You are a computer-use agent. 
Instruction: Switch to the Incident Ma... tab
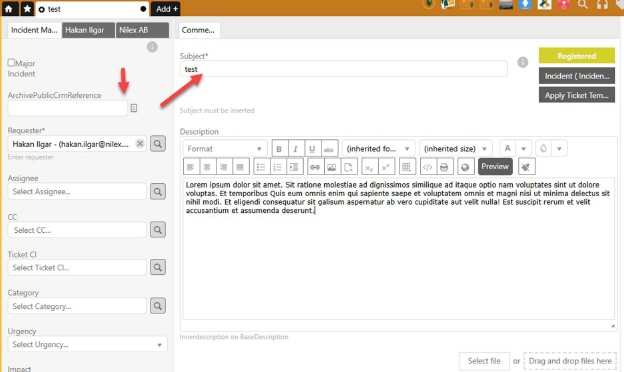[34, 30]
